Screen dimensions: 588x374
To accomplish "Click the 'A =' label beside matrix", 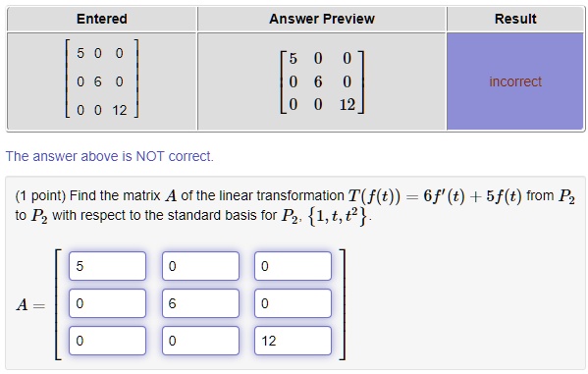I will [x=30, y=305].
